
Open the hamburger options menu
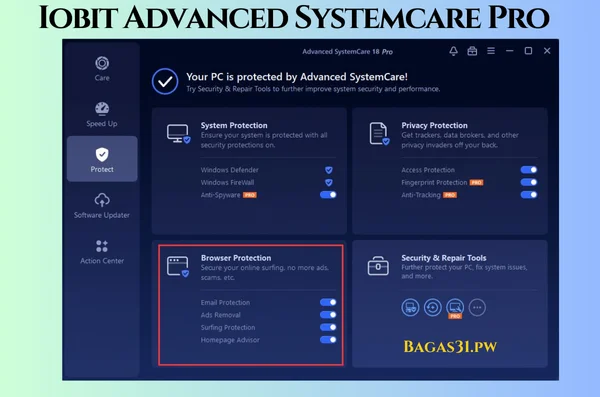click(x=491, y=51)
